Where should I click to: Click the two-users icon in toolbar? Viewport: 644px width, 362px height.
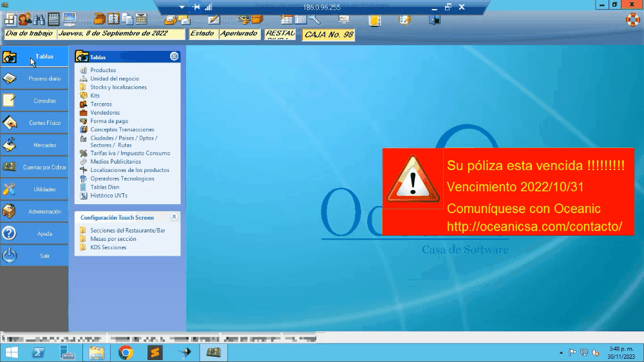pos(25,19)
